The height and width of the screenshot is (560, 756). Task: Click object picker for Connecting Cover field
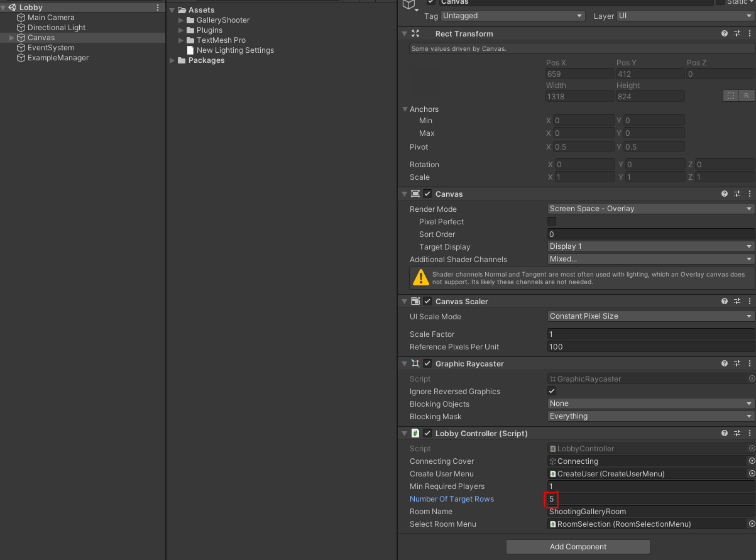752,461
